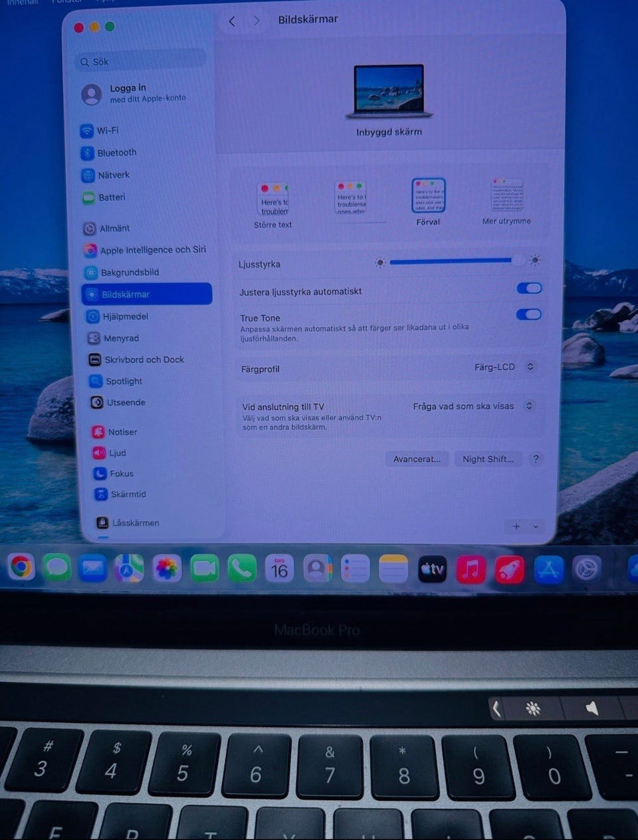
Task: Open Menyrad settings
Action: click(114, 338)
